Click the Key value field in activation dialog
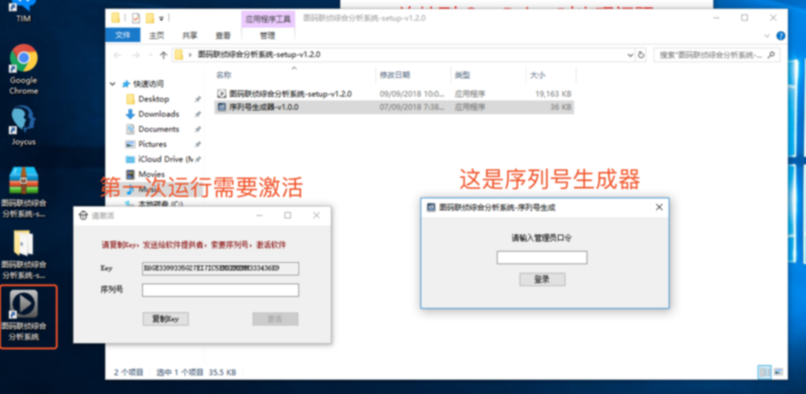 click(x=221, y=268)
